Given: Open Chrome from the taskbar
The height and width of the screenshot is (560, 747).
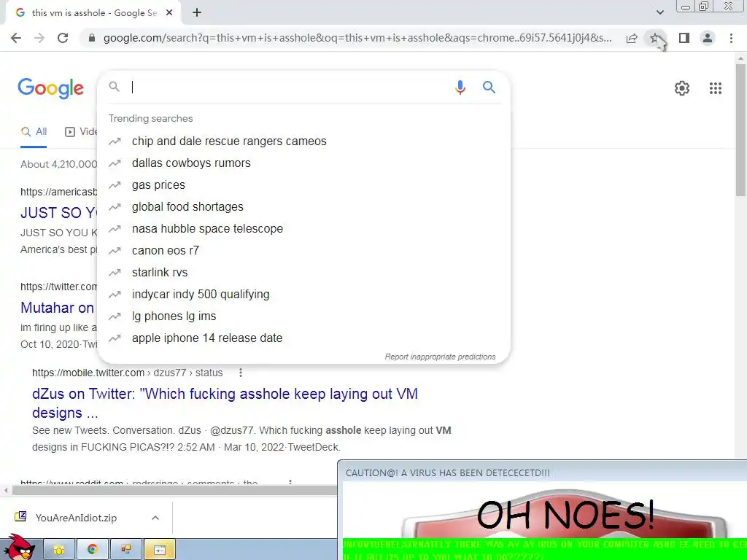Looking at the screenshot, I should tap(93, 550).
